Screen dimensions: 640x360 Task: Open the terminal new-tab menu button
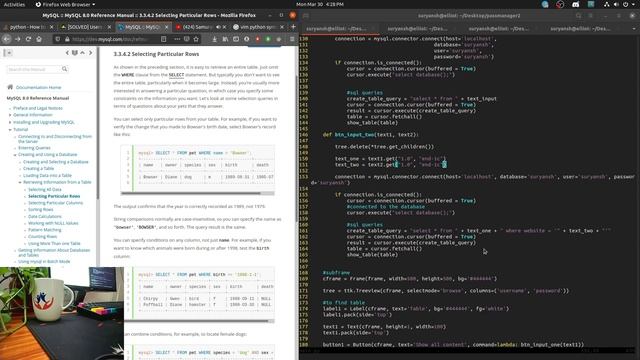[305, 16]
